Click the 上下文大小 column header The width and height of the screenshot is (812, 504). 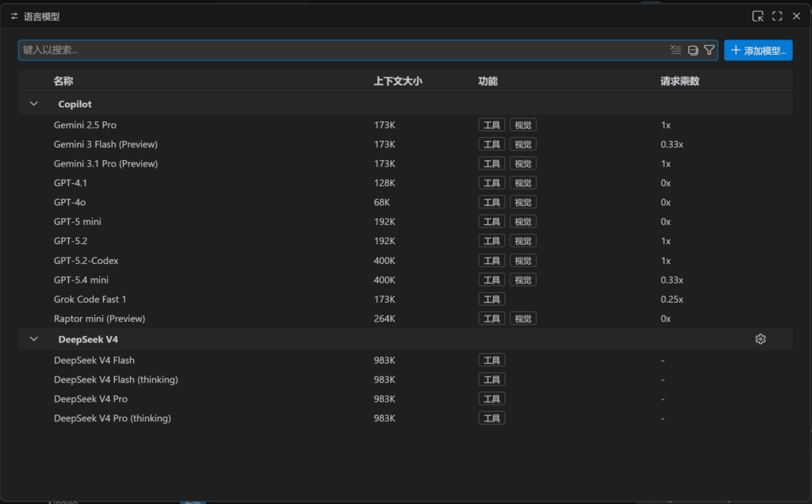click(x=398, y=81)
